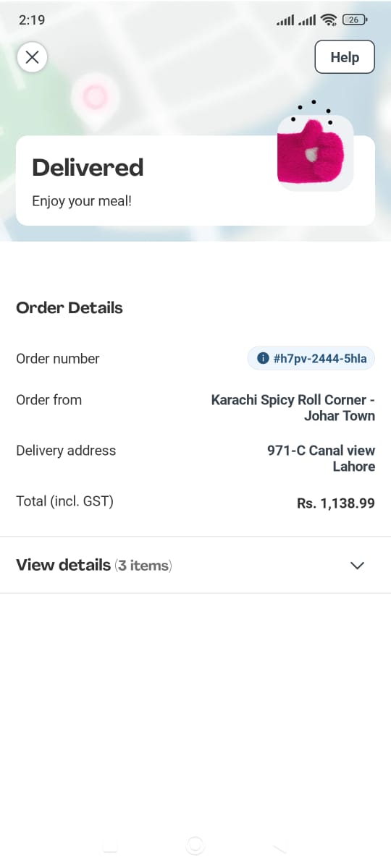Tap the battery indicator in status bar

point(355,20)
